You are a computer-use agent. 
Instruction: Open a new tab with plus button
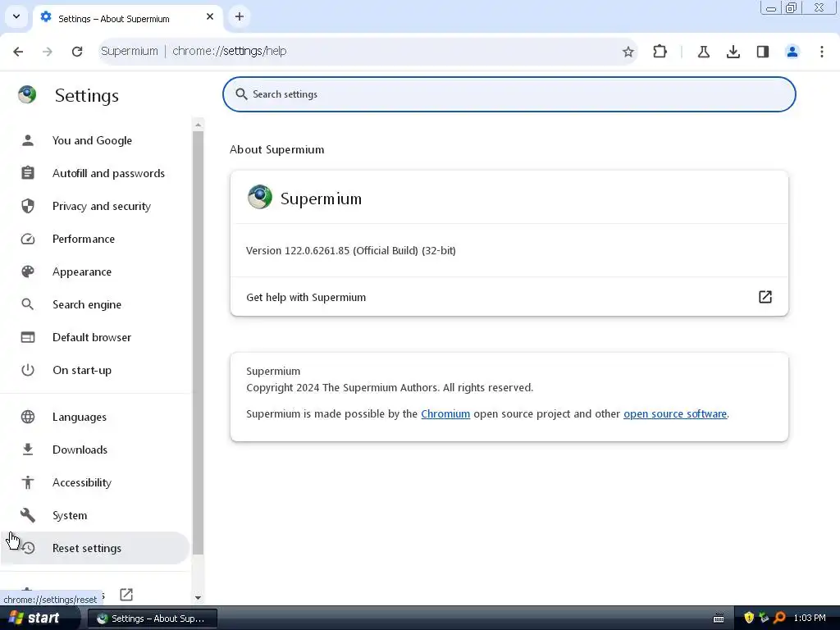click(x=239, y=16)
